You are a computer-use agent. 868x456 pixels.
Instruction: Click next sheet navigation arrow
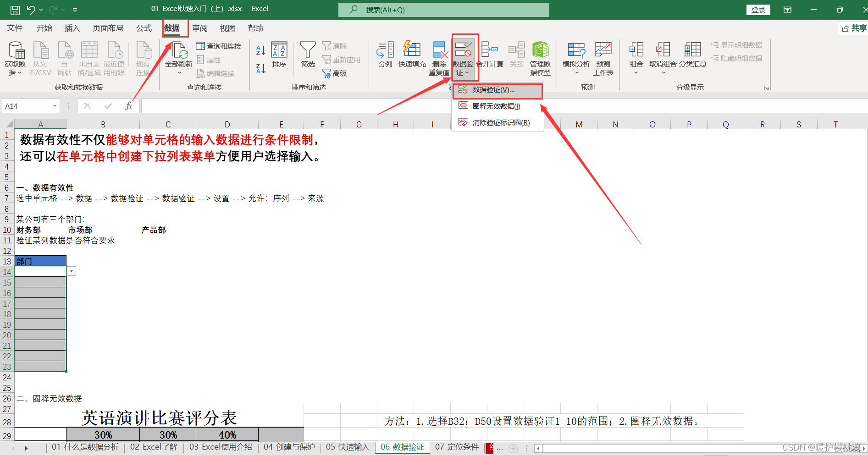[26, 449]
